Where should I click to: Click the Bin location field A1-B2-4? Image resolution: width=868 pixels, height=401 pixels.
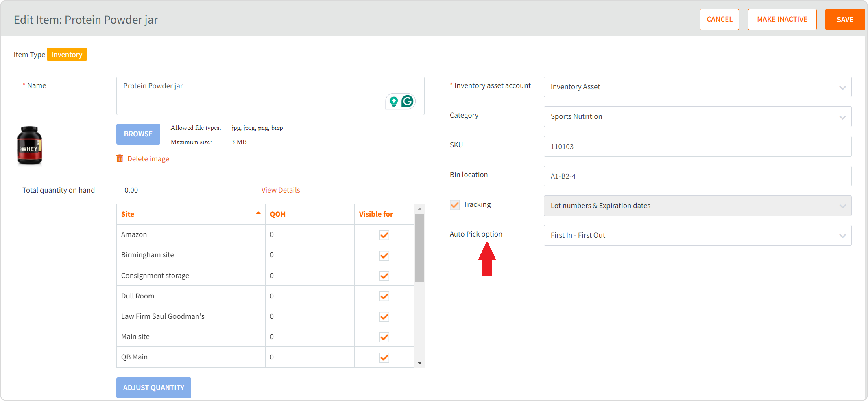tap(698, 176)
